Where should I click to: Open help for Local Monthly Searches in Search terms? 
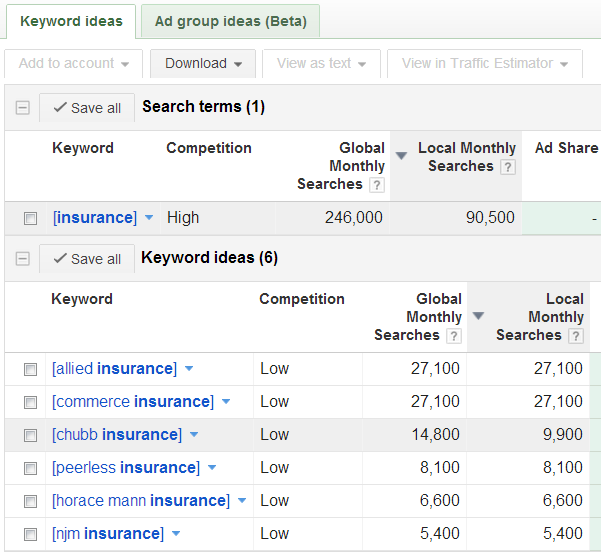[507, 167]
